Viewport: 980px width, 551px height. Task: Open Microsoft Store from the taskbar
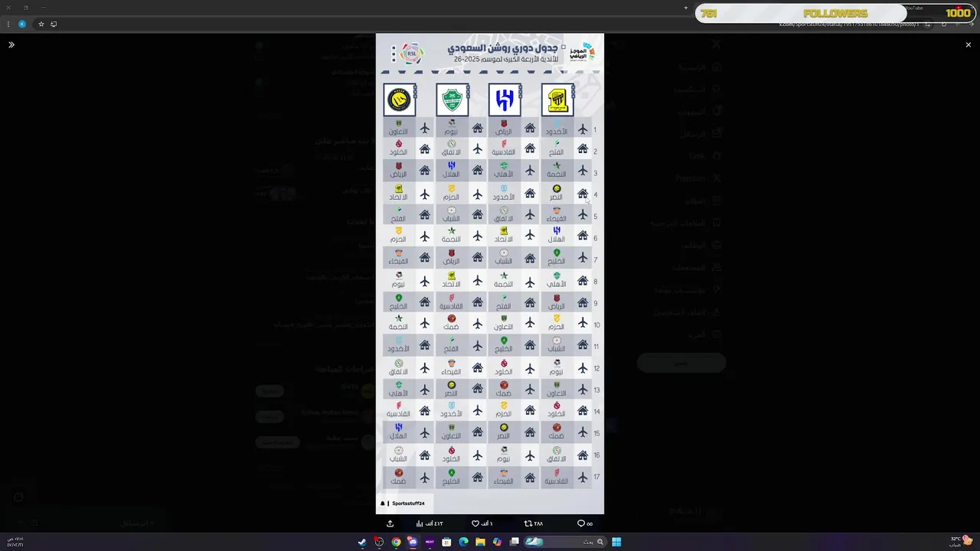point(446,542)
